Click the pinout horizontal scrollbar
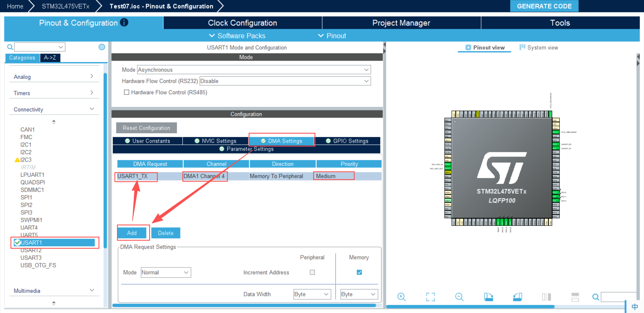The height and width of the screenshot is (313, 644). coord(470,306)
